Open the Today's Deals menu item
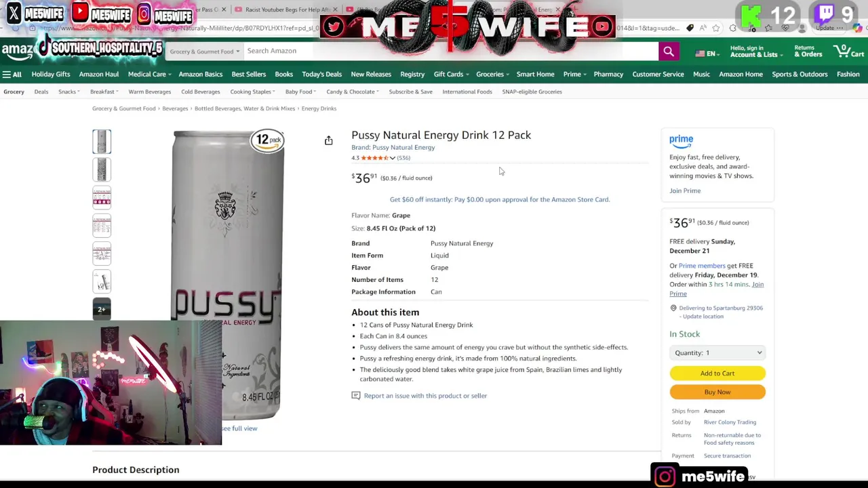Viewport: 868px width, 488px height. (321, 75)
